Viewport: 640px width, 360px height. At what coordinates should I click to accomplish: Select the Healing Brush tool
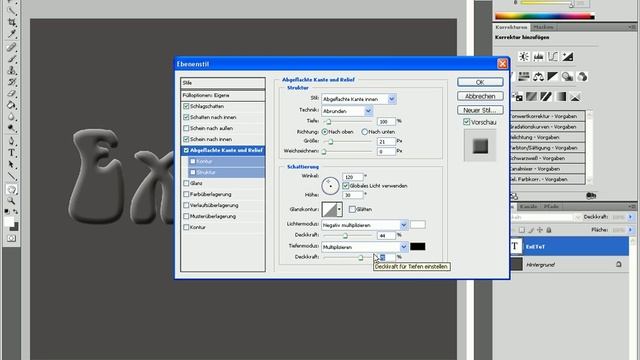[x=11, y=47]
